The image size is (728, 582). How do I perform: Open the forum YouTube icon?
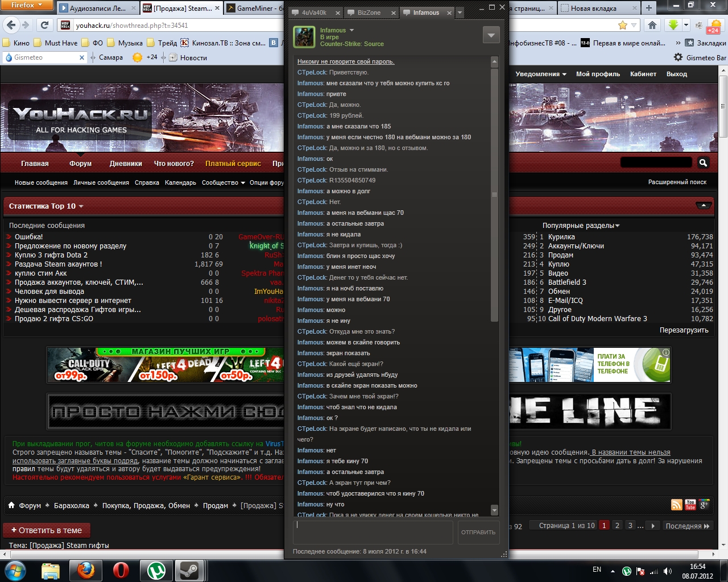690,505
